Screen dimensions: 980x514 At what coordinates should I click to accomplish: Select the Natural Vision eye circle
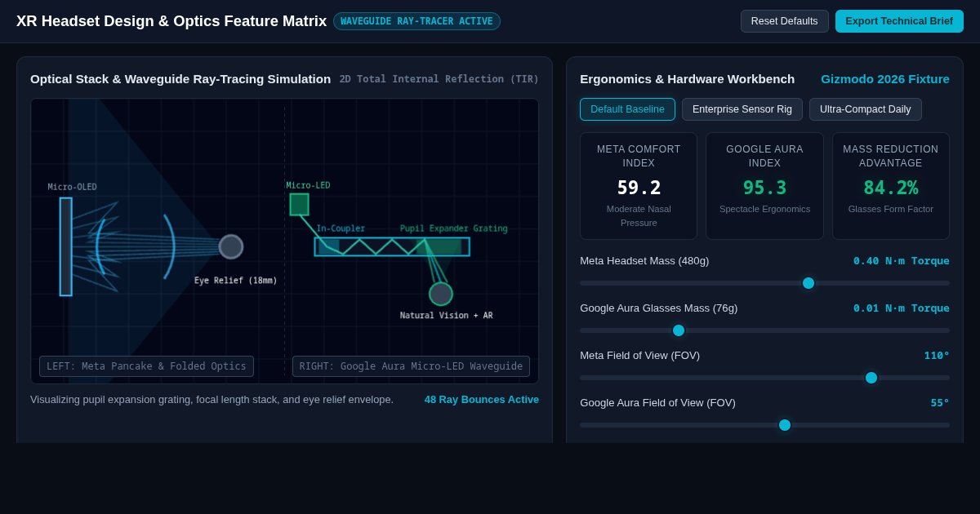(441, 294)
